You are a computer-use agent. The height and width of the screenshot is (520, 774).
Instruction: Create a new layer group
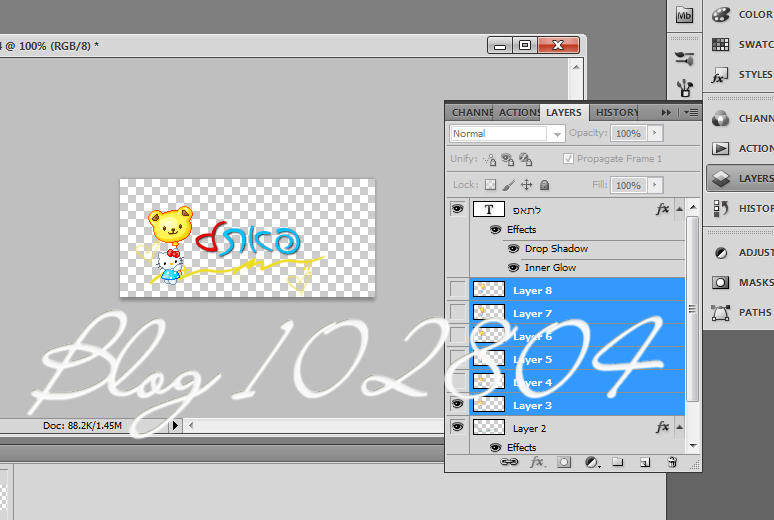click(x=618, y=462)
